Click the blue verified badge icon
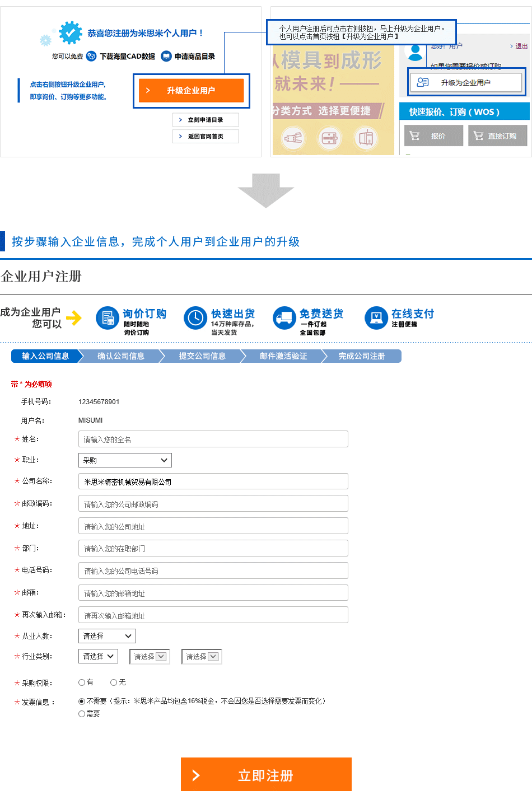The image size is (532, 795). click(x=71, y=33)
